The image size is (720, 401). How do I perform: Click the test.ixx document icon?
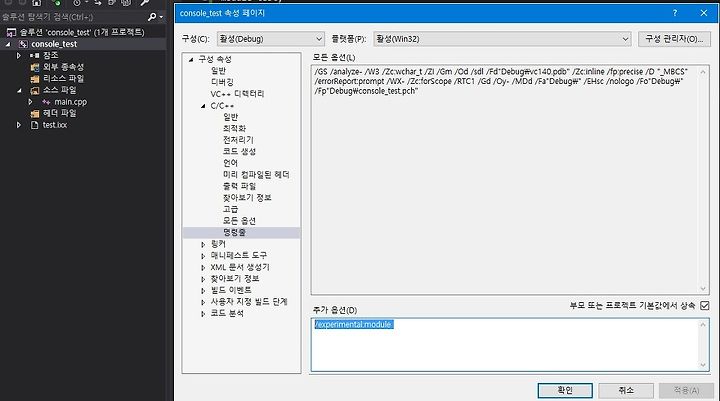click(34, 125)
